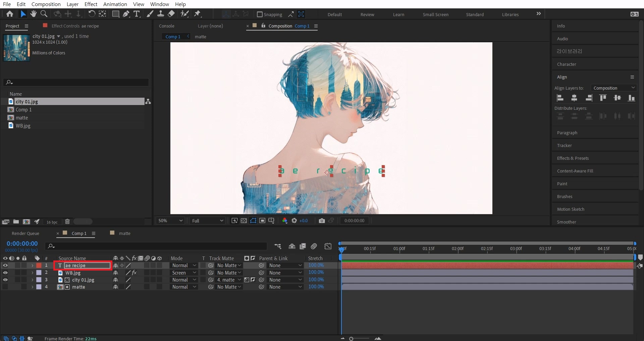Open the Interpret Footage icon in Project panel

5,222
